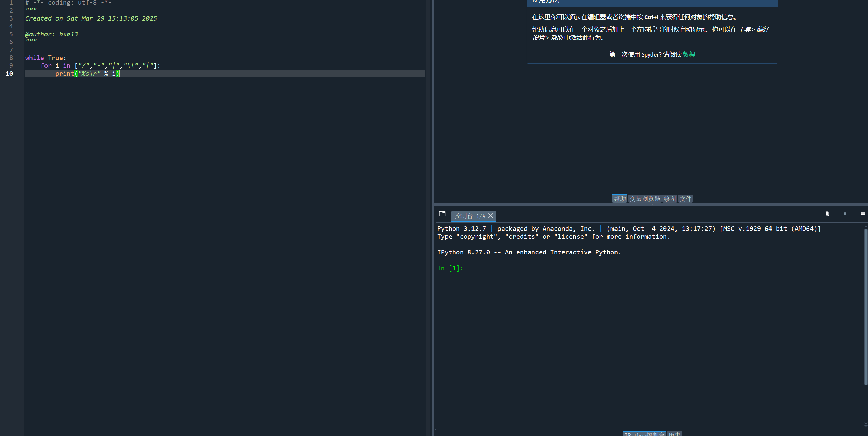
Task: Close the 控制台 1/A console tab
Action: pos(491,216)
